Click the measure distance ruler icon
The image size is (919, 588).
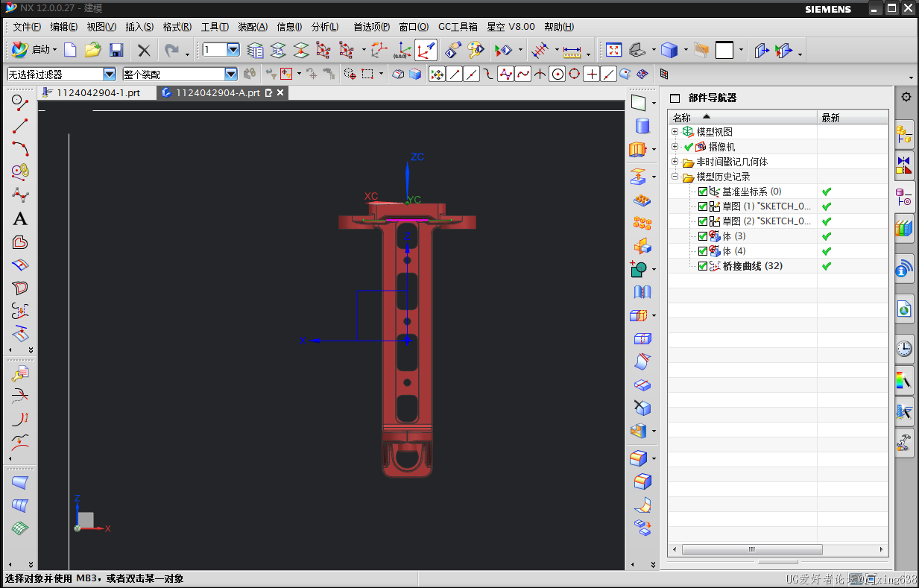point(572,51)
